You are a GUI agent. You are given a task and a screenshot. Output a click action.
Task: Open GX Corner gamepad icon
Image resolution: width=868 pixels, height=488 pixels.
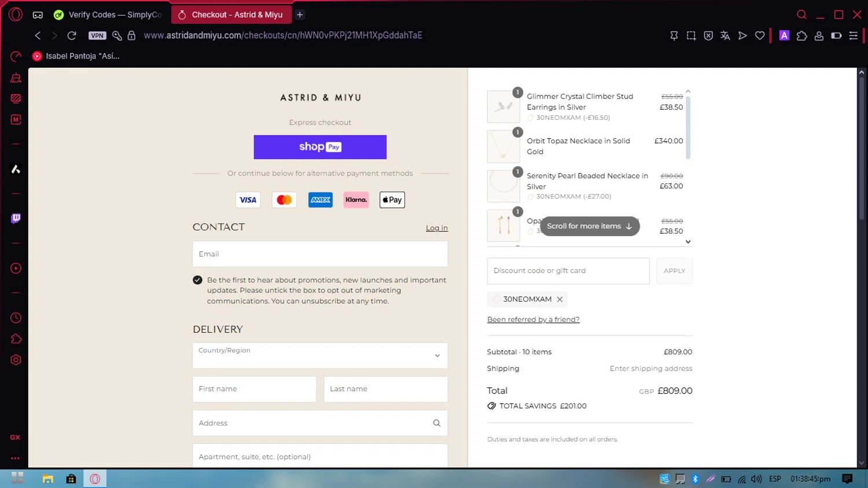point(38,15)
